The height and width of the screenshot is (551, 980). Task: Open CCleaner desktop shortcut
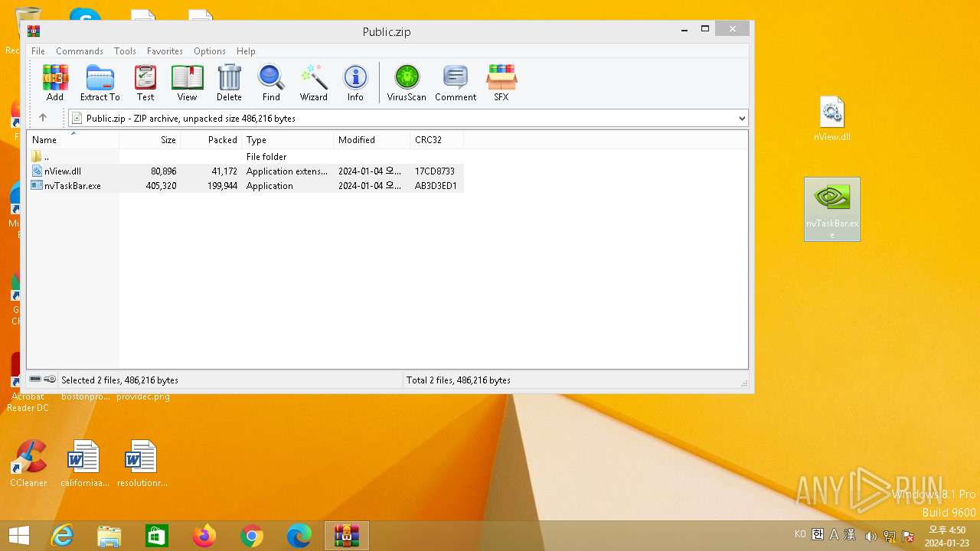pyautogui.click(x=28, y=463)
